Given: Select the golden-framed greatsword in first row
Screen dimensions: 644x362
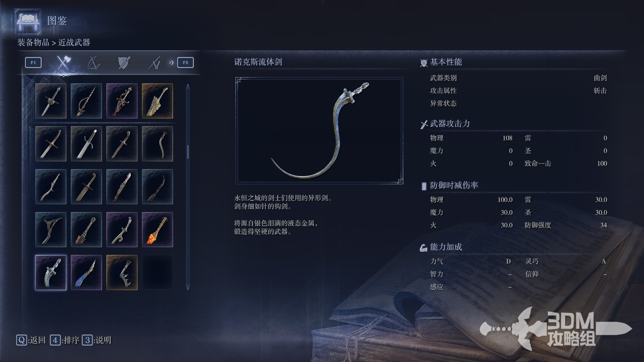Looking at the screenshot, I should (157, 101).
